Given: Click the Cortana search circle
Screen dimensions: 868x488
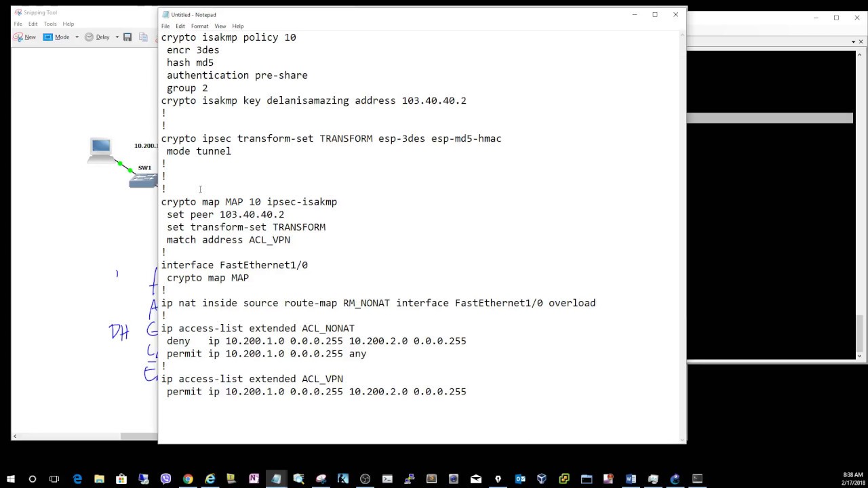Looking at the screenshot, I should click(x=32, y=479).
